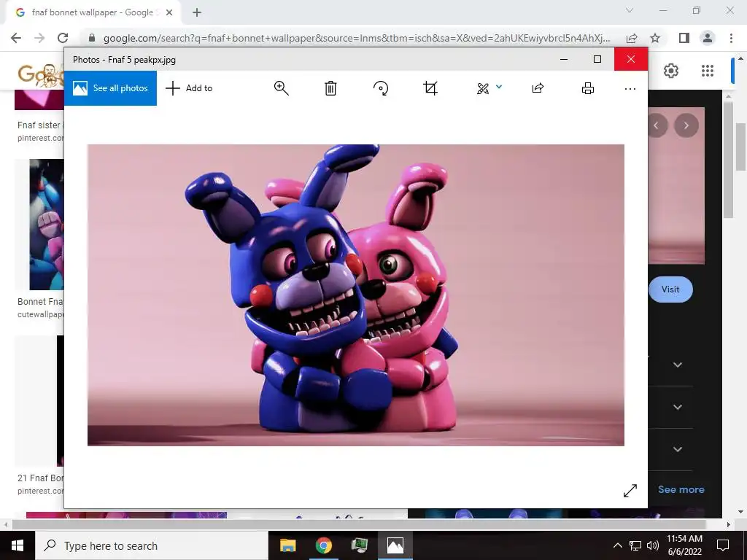Zoom in using the magnifier icon

point(281,88)
